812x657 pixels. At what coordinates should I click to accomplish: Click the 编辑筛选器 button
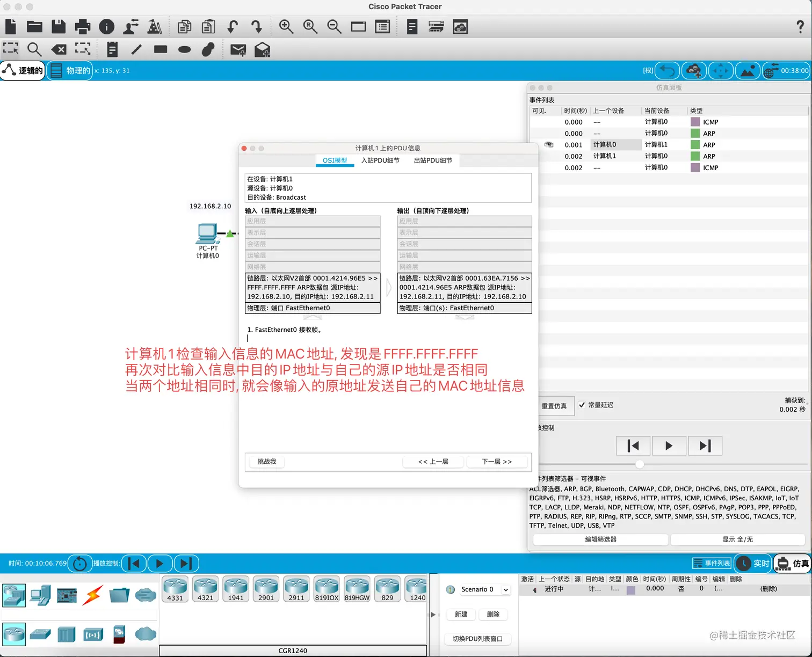tap(600, 539)
